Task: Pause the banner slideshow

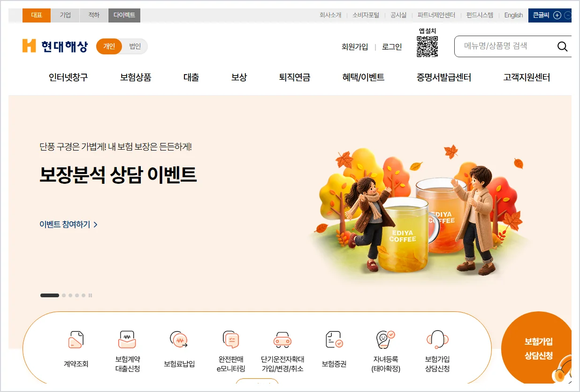Action: pos(90,295)
